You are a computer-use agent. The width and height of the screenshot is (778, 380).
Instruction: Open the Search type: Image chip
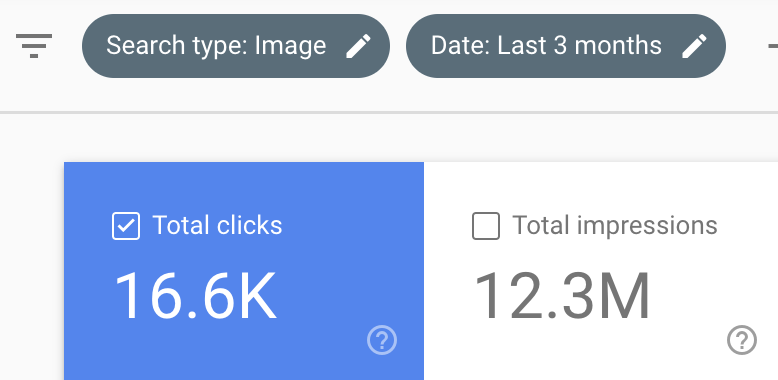pos(236,46)
